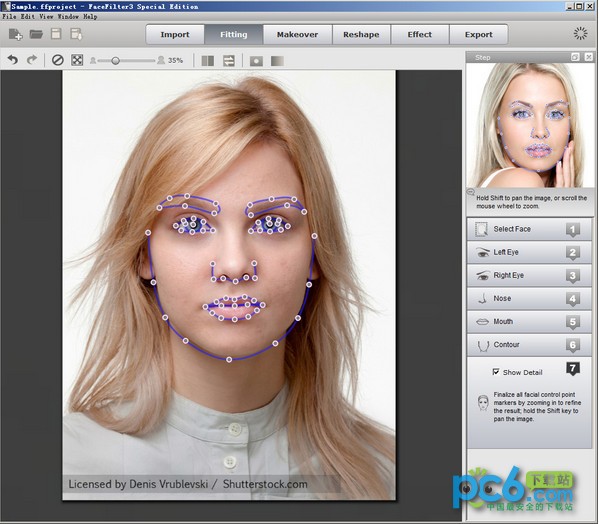599x524 pixels.
Task: Open the Makeover tab
Action: [x=298, y=34]
